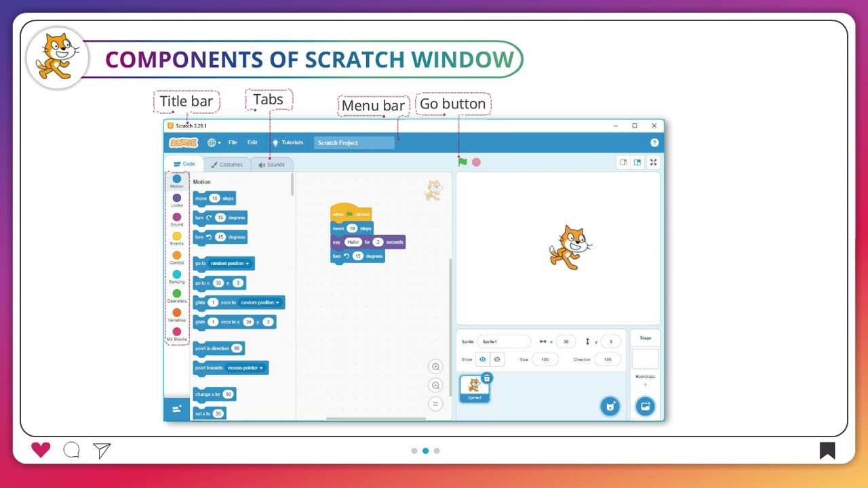Click the green flag Go button

point(462,162)
